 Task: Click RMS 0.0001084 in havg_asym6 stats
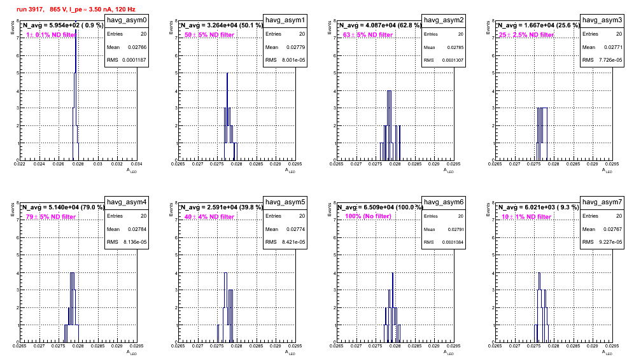pyautogui.click(x=444, y=242)
